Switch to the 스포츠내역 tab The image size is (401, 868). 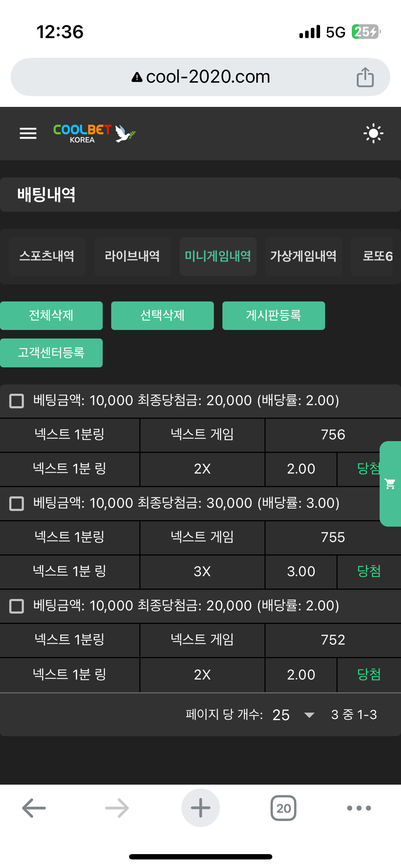47,256
